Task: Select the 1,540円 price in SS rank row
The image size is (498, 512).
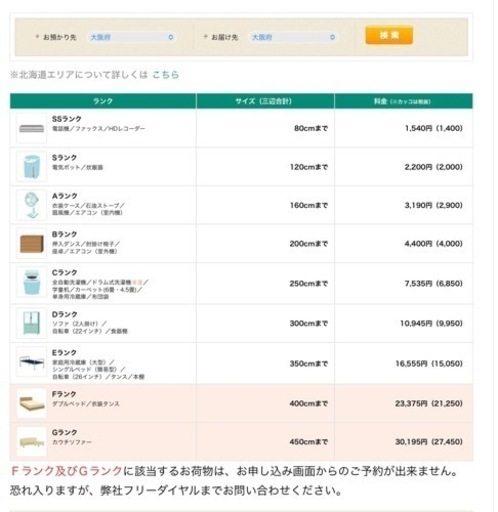Action: click(x=418, y=128)
